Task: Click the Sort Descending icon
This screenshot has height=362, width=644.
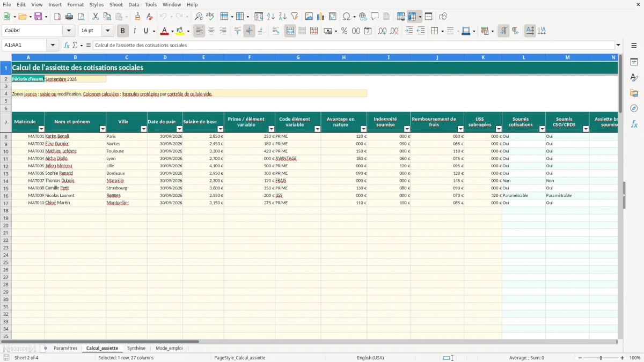Action: [283, 17]
